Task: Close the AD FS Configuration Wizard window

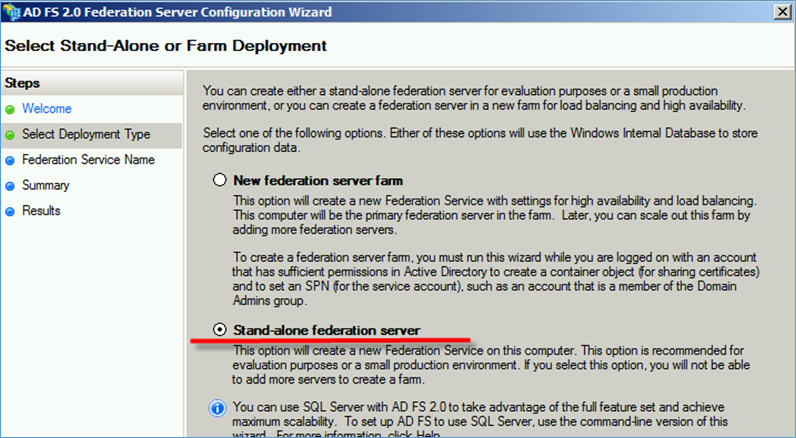Action: tap(782, 12)
